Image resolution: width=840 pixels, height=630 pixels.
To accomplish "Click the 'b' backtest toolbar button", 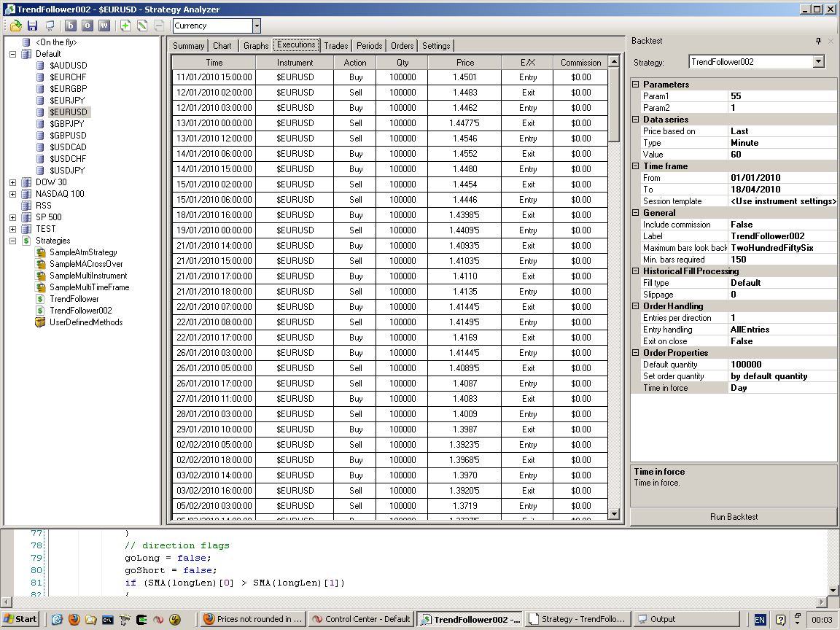I will coord(71,26).
